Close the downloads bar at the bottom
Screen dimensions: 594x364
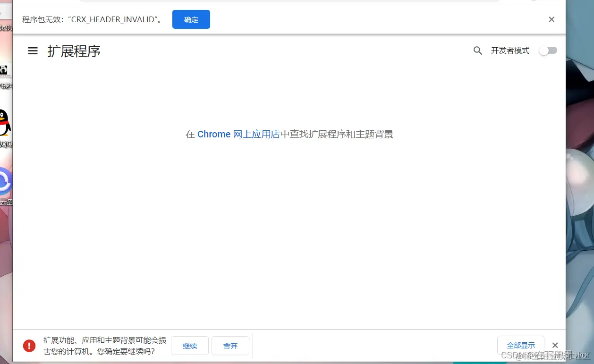tap(555, 345)
